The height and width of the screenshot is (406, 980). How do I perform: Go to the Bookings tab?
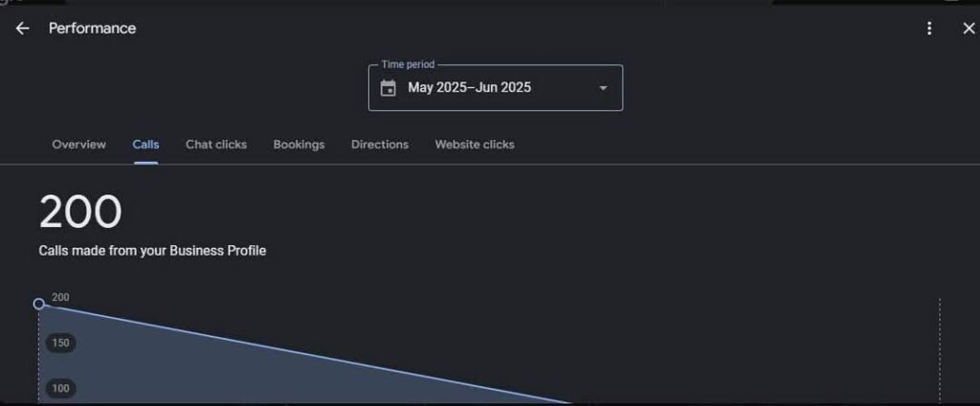(299, 145)
